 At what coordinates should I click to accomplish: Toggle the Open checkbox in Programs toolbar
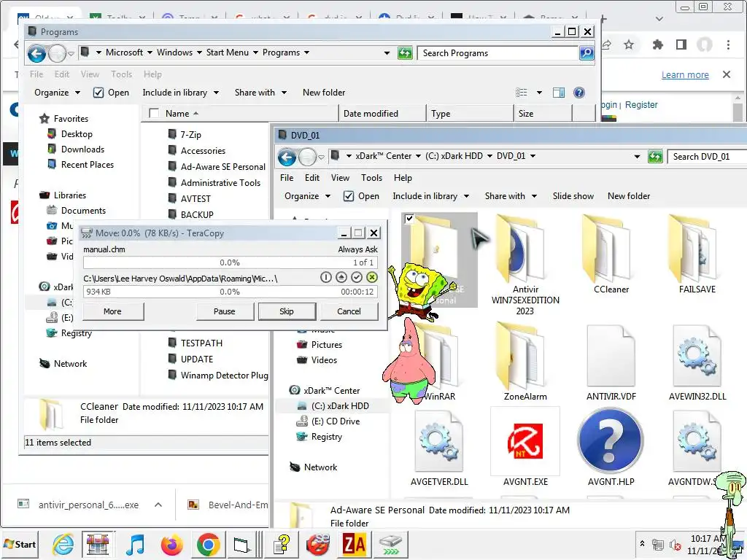coord(98,93)
